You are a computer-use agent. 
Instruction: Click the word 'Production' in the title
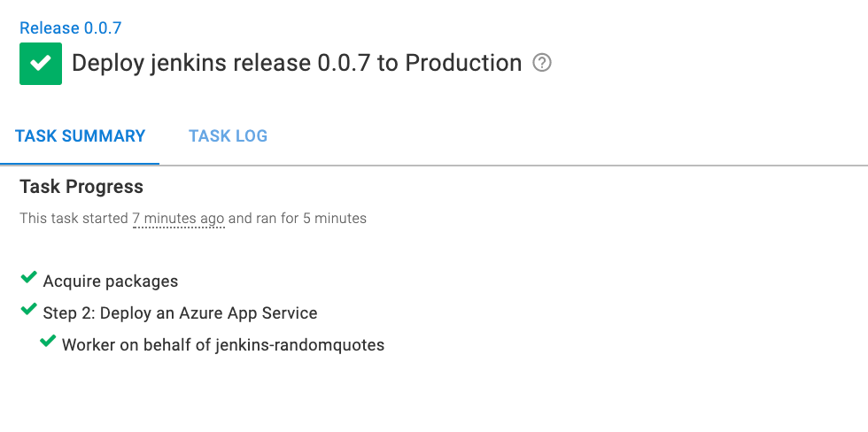click(x=463, y=63)
